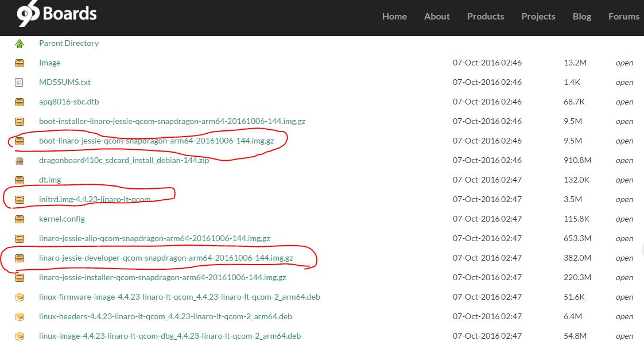Download the linaro-jessie-installer img.gz file
The width and height of the screenshot is (644, 345).
click(162, 277)
